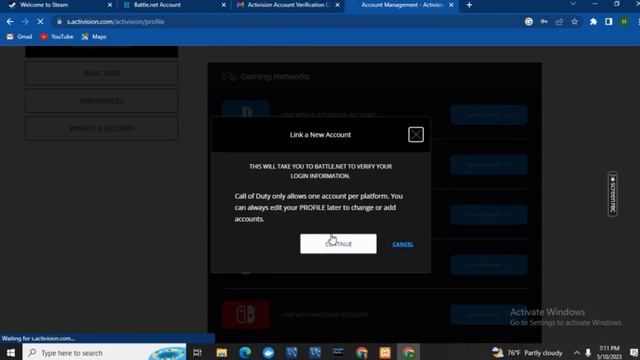The height and width of the screenshot is (360, 640).
Task: Bookmark this page with the star
Action: [x=575, y=22]
